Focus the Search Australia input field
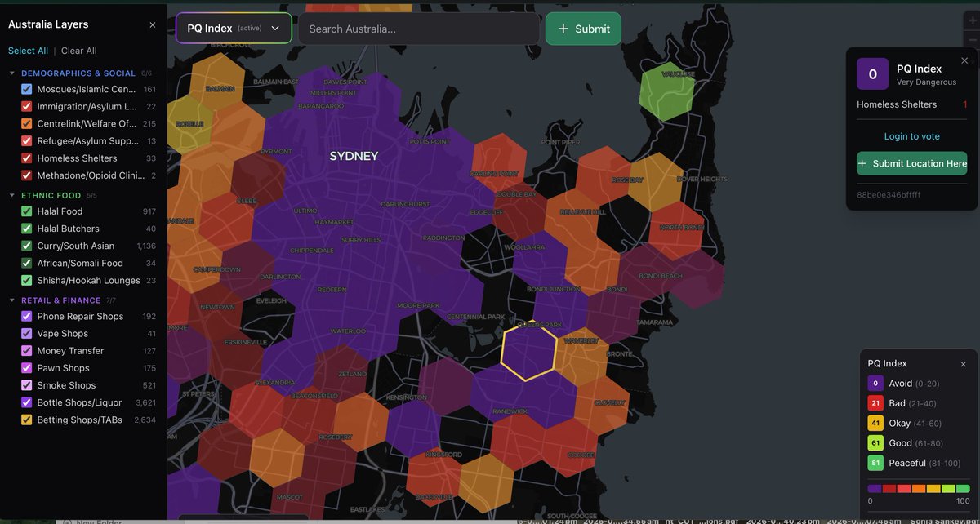This screenshot has width=980, height=524. tap(418, 29)
